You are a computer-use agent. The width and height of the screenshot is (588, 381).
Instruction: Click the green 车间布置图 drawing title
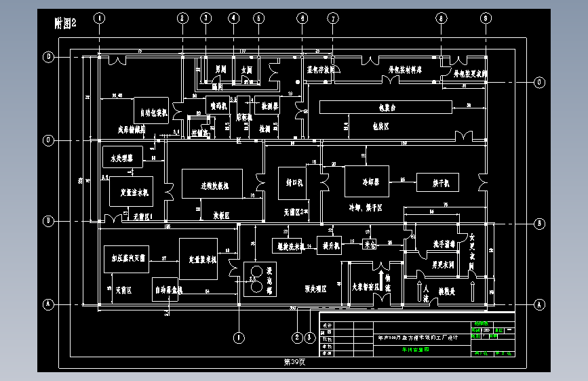coord(416,350)
